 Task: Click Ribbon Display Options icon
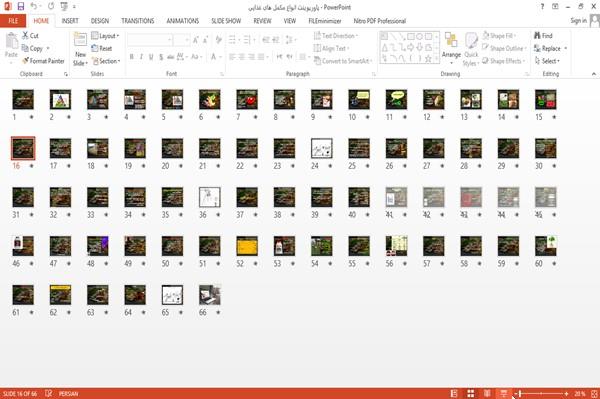click(x=555, y=7)
